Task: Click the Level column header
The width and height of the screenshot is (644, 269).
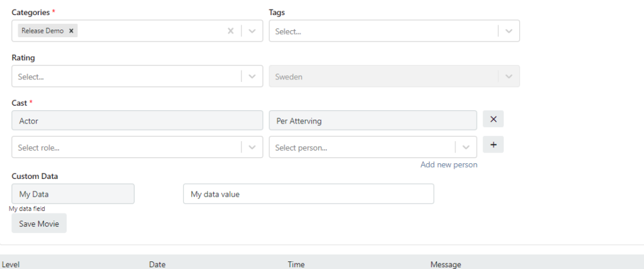Action: 13,265
